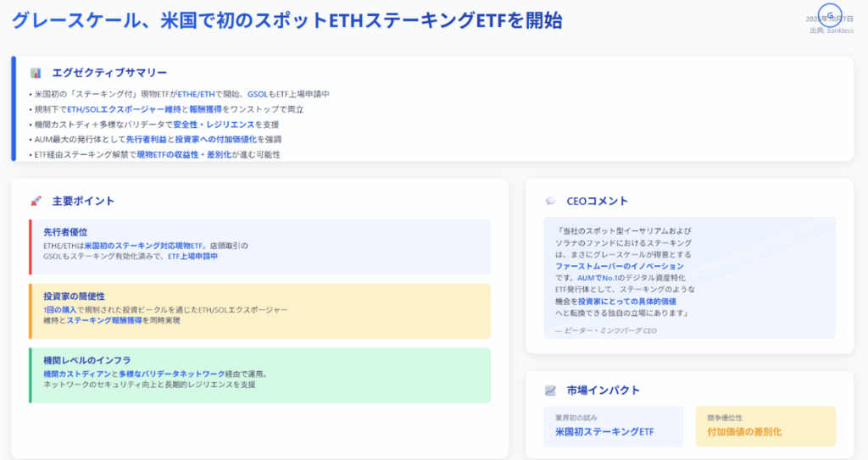This screenshot has width=868, height=460.
Task: Click the chart icon beside 市場インパクト
Action: pos(551,390)
